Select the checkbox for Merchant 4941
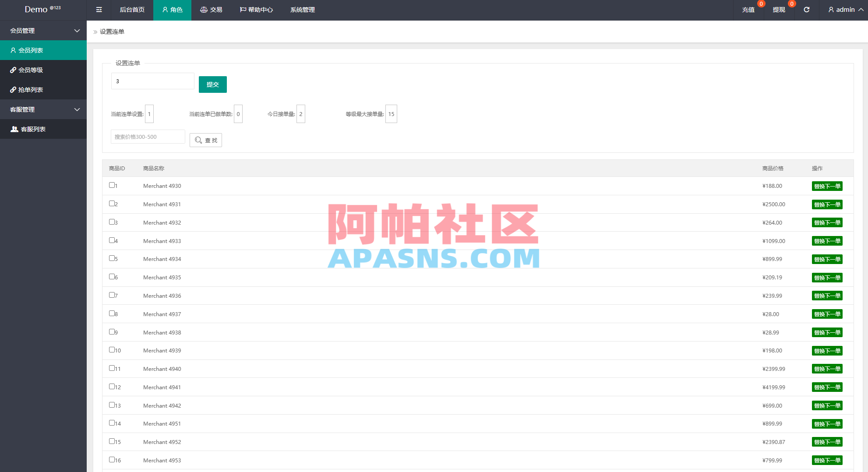The width and height of the screenshot is (868, 472). (112, 386)
